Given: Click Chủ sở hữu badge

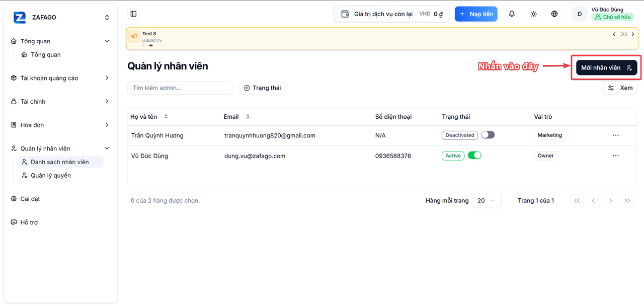Looking at the screenshot, I should point(612,17).
